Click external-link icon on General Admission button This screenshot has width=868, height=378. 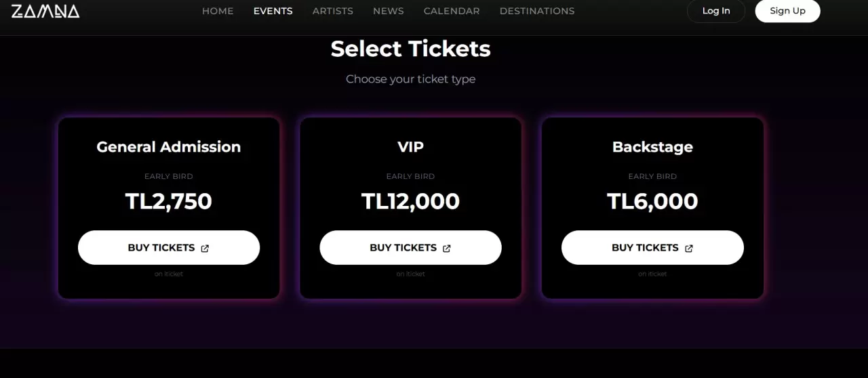click(205, 248)
